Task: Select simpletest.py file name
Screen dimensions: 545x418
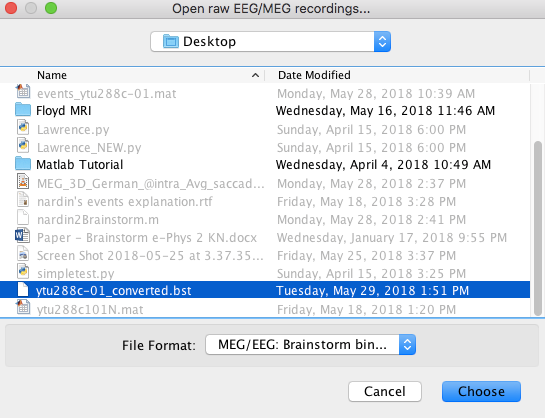Action: [x=75, y=274]
